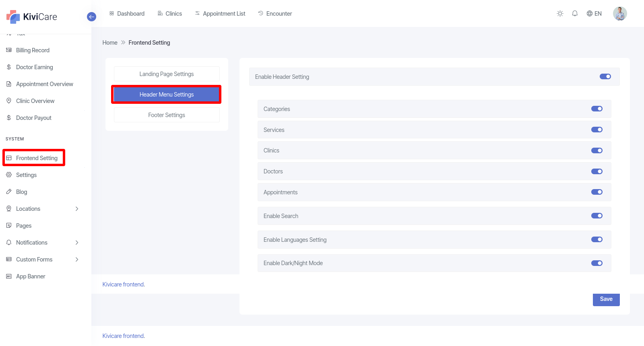
Task: Click the Save button
Action: 606,299
